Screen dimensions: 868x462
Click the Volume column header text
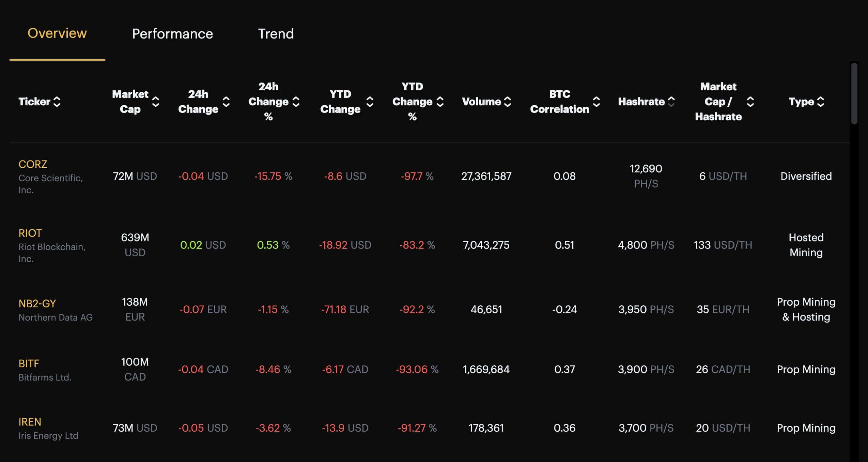point(481,102)
